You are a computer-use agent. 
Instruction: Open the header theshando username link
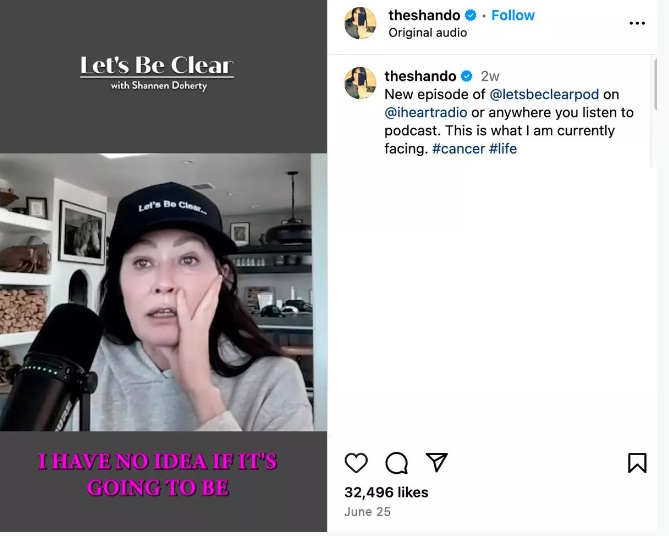(x=424, y=15)
